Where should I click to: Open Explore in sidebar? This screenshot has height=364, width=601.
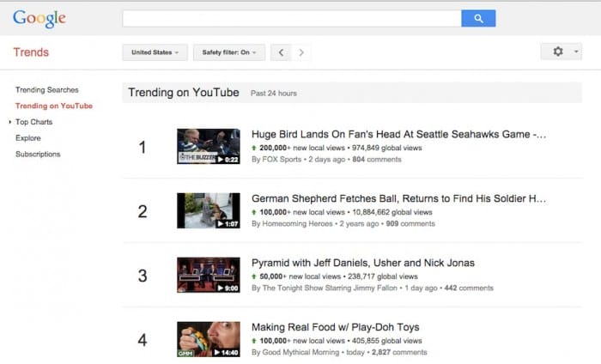(28, 138)
